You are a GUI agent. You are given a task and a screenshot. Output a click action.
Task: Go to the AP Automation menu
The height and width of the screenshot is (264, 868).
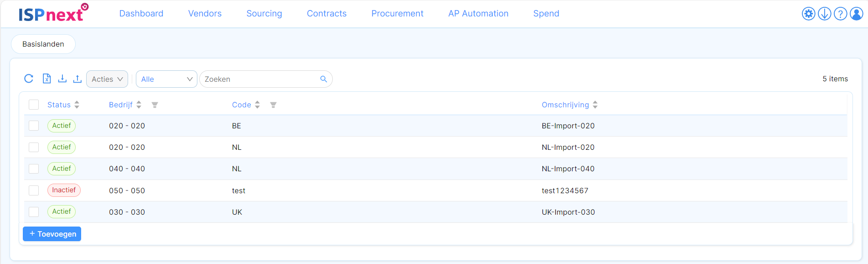click(x=478, y=14)
